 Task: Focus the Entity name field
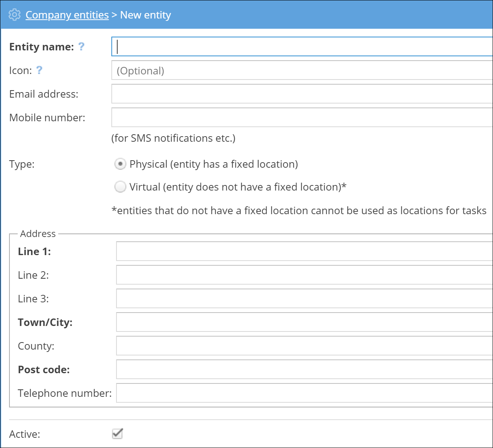302,47
